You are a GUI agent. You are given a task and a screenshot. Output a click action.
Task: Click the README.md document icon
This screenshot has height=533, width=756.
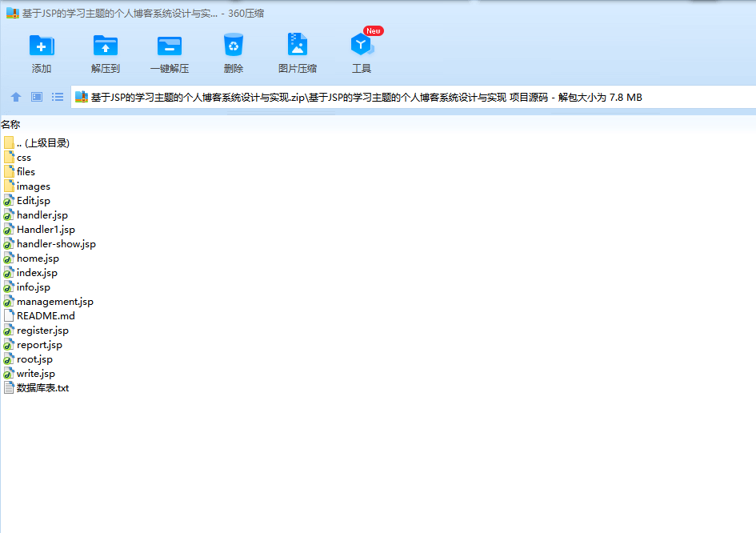point(9,316)
